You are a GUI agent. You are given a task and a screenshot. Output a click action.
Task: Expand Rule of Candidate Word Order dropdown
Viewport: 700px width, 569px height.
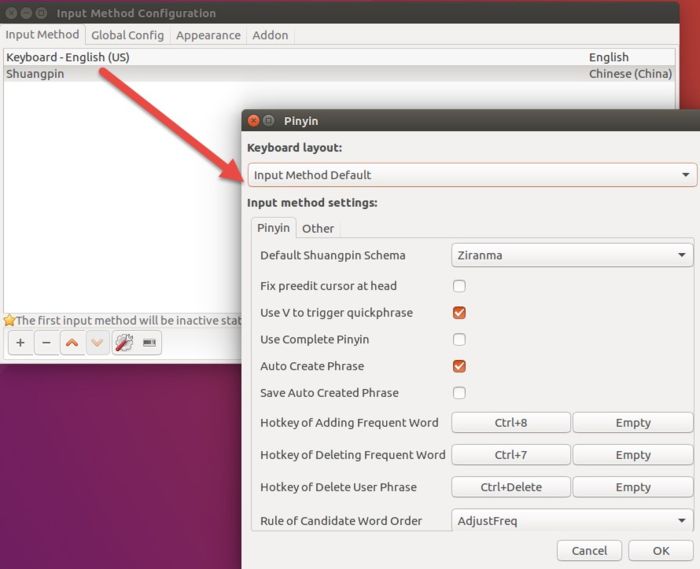(x=572, y=520)
